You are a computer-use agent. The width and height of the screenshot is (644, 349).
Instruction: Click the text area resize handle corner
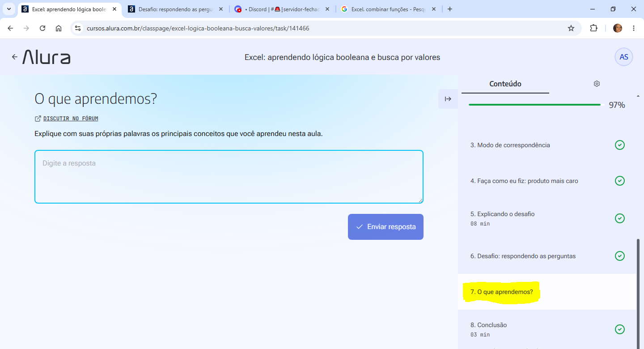coord(420,200)
